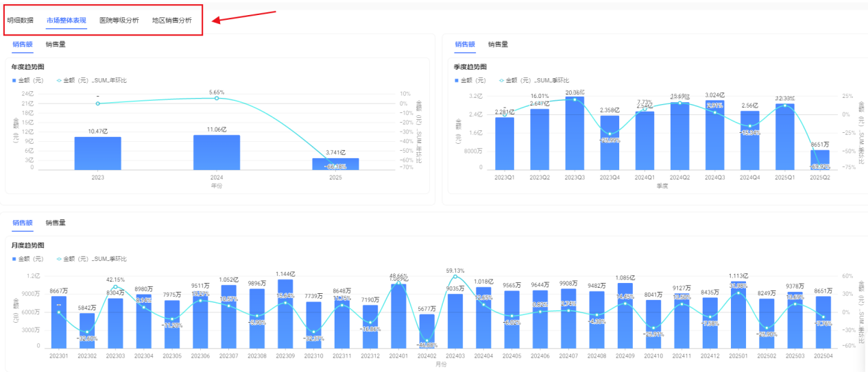Click the 11.06亿 value label
This screenshot has width=868, height=372.
[217, 129]
